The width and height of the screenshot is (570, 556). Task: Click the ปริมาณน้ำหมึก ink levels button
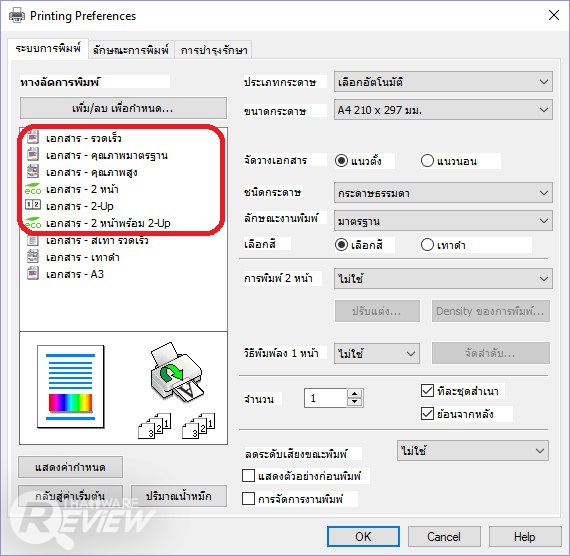click(x=178, y=496)
